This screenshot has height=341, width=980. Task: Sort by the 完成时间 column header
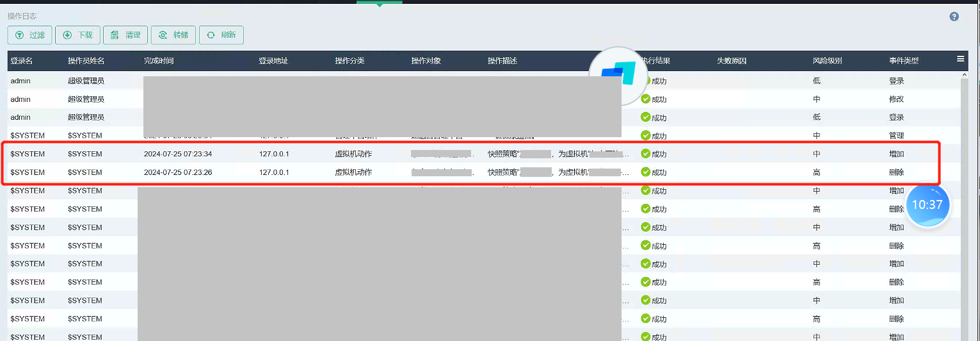159,61
